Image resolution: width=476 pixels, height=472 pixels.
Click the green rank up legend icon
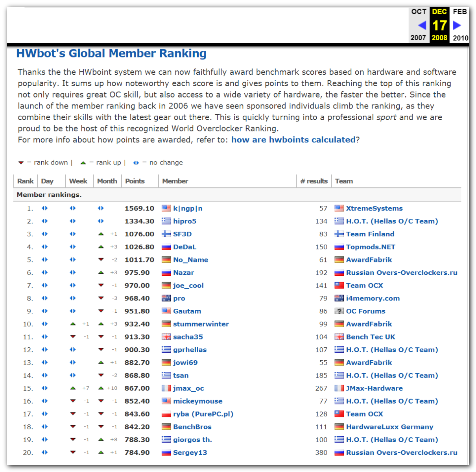83,163
